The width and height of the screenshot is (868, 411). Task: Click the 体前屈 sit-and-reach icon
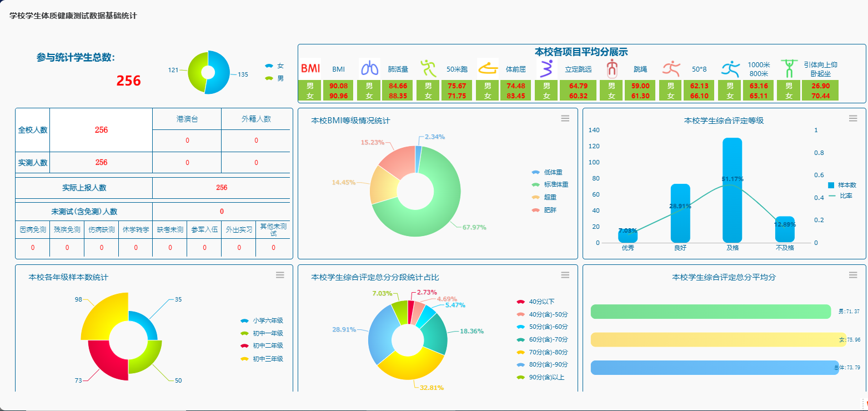click(x=488, y=69)
